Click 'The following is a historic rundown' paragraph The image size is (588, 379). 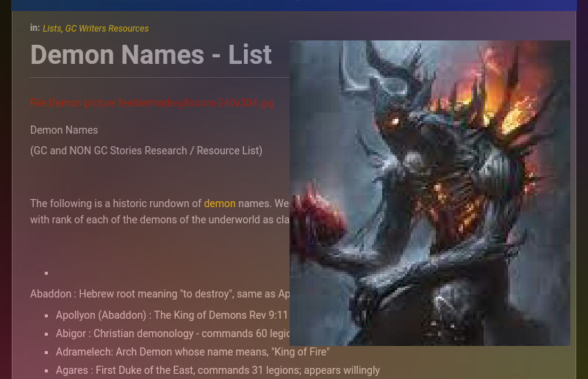tap(115, 203)
